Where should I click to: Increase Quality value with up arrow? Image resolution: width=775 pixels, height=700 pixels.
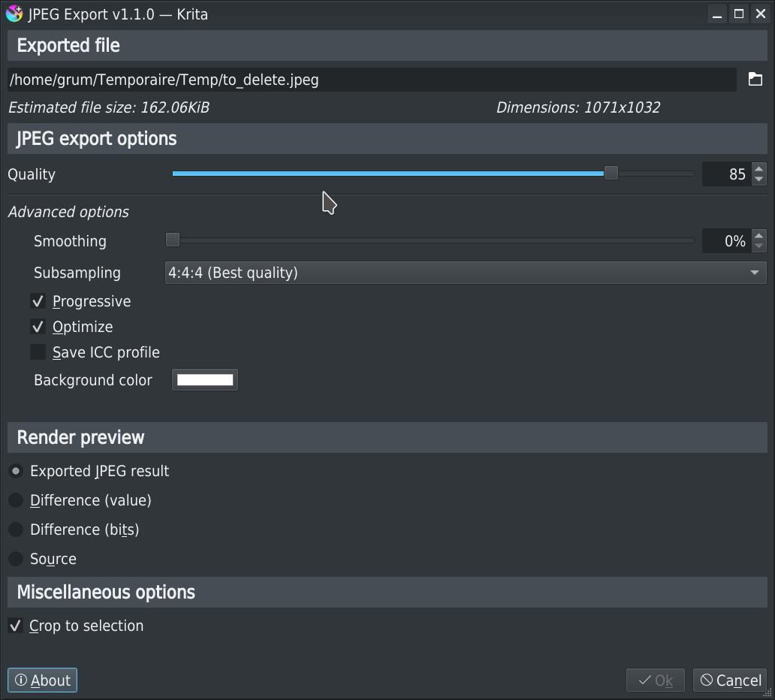(758, 169)
